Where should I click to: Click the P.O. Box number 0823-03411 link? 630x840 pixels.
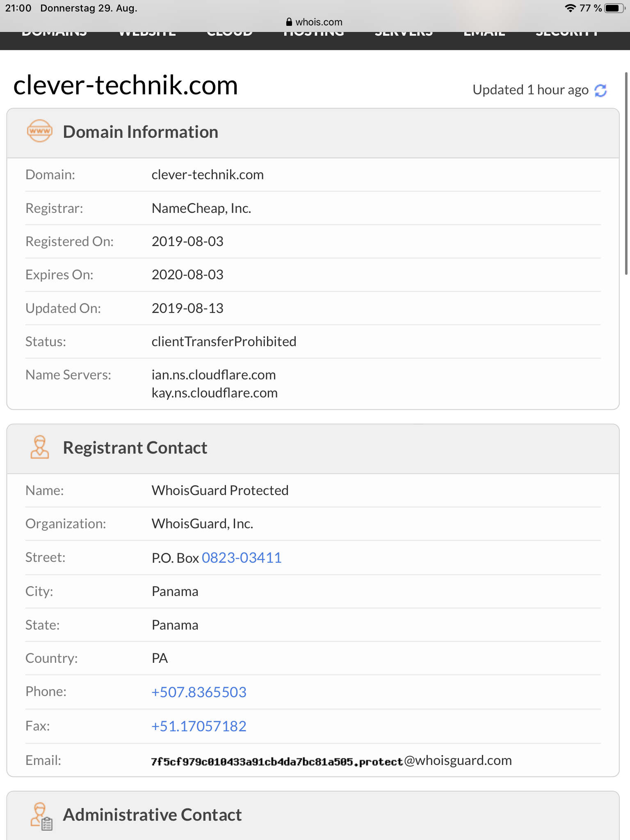pyautogui.click(x=242, y=558)
